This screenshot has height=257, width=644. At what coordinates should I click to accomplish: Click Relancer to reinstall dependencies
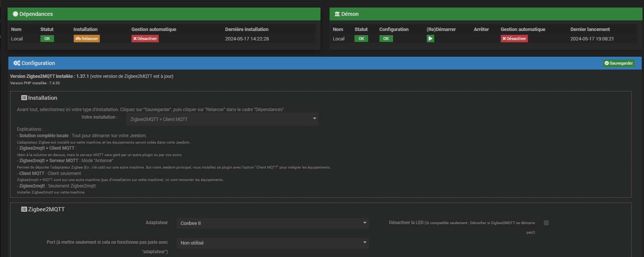pyautogui.click(x=87, y=39)
